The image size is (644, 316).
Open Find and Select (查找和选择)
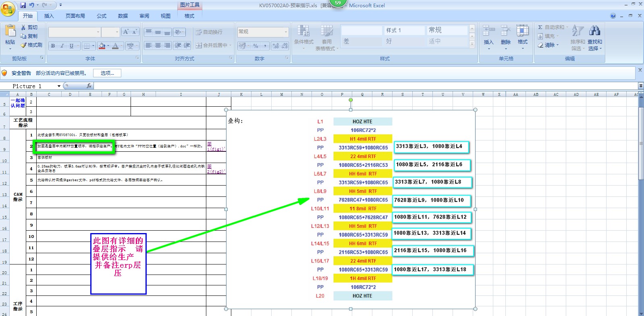click(x=594, y=37)
